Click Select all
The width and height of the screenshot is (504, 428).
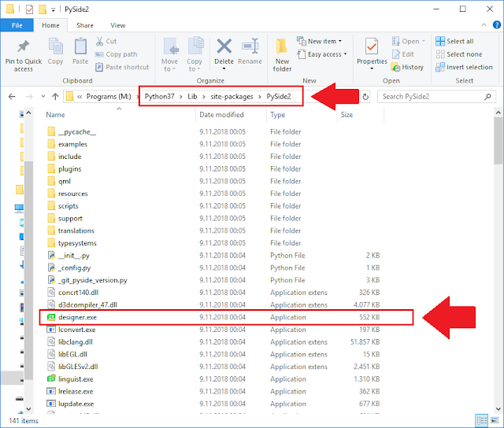tap(454, 41)
